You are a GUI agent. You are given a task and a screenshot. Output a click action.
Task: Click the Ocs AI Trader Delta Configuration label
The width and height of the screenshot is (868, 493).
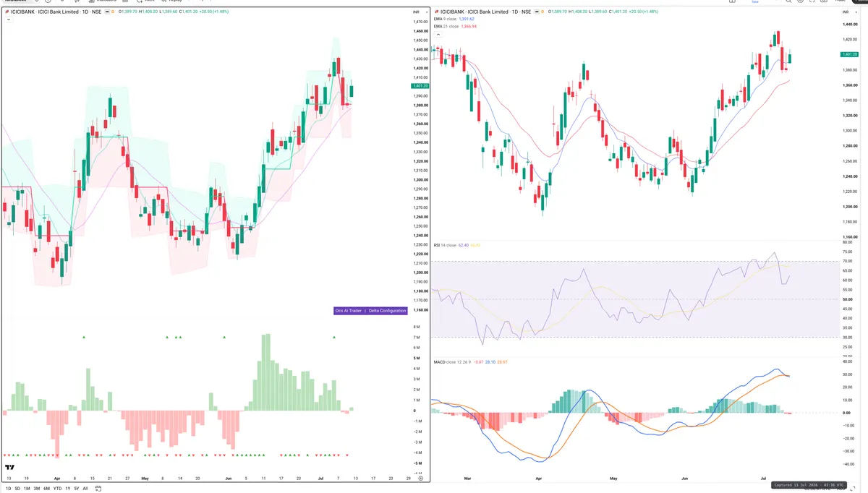pos(370,310)
